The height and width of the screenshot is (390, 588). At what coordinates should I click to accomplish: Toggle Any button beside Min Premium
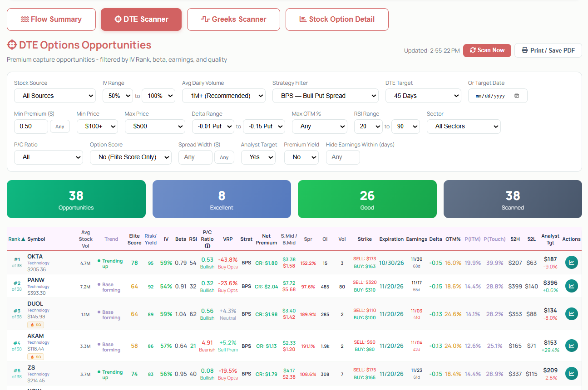pos(60,127)
